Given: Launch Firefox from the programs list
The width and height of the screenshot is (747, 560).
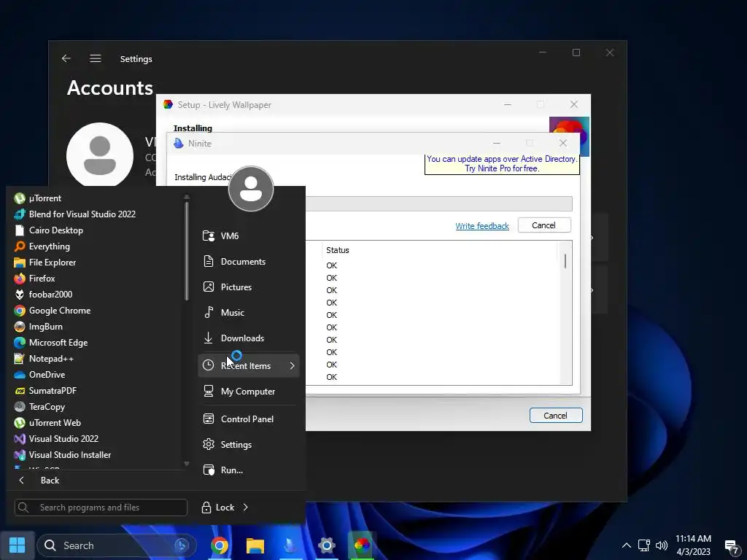Looking at the screenshot, I should (x=35, y=278).
